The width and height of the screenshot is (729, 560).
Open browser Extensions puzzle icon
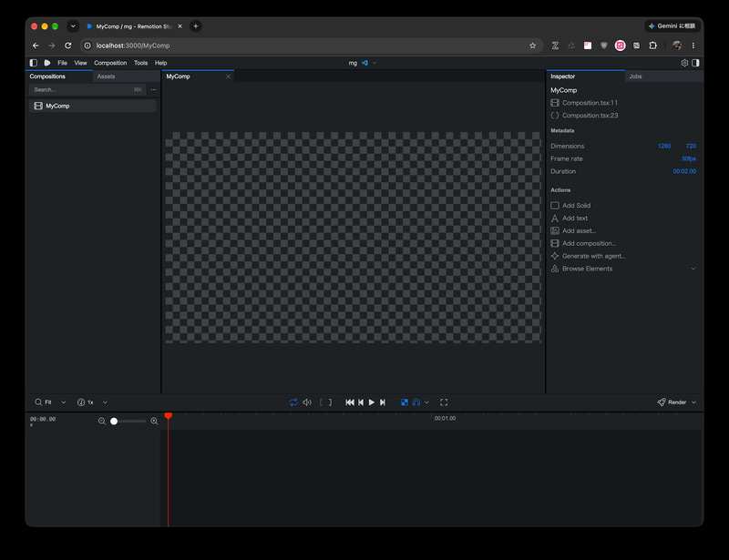coord(653,46)
